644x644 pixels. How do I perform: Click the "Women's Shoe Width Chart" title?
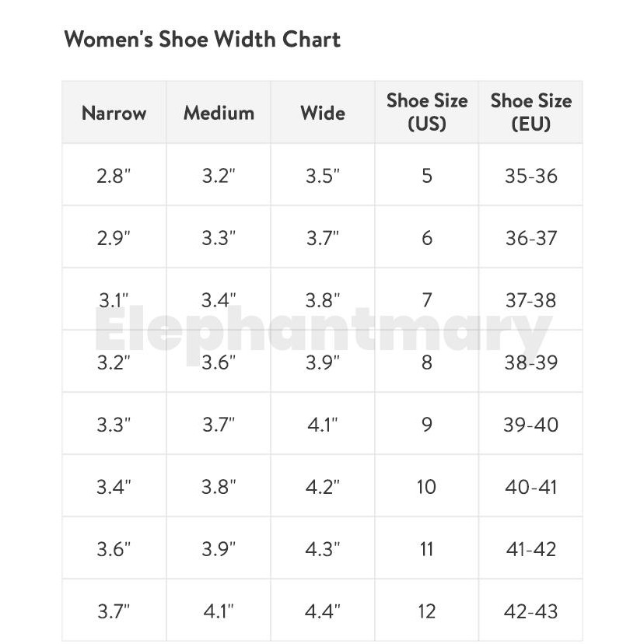point(202,40)
